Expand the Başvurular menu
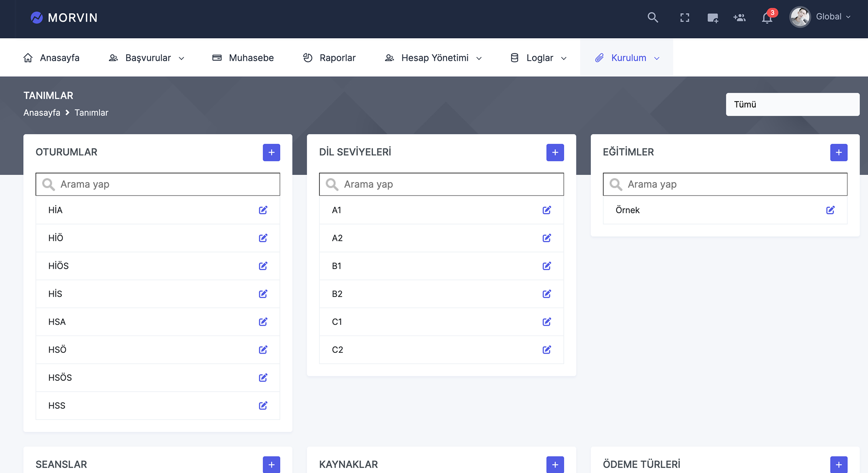 tap(147, 58)
